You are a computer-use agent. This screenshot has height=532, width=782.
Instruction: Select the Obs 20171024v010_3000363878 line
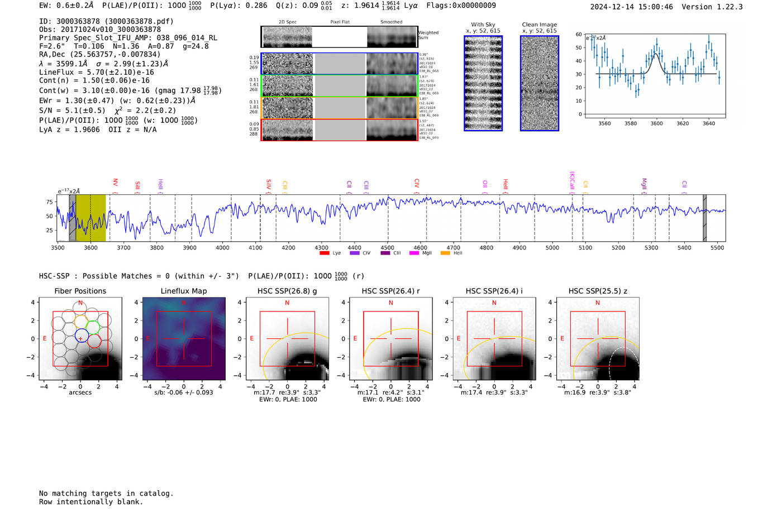[100, 30]
